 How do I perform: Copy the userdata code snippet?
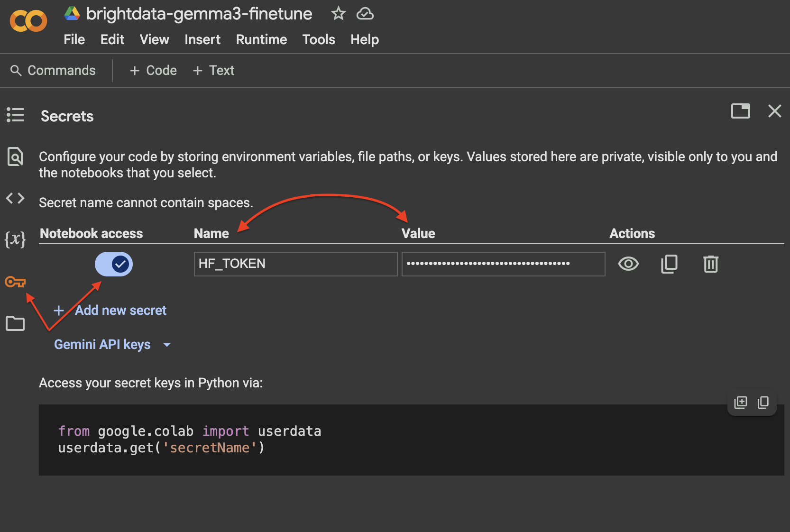click(763, 403)
